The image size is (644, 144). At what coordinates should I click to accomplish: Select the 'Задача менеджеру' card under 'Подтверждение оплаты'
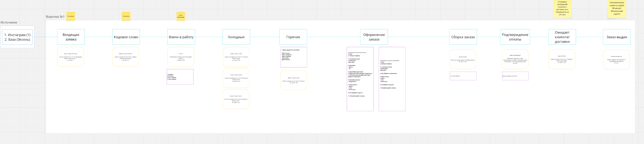[515, 59]
